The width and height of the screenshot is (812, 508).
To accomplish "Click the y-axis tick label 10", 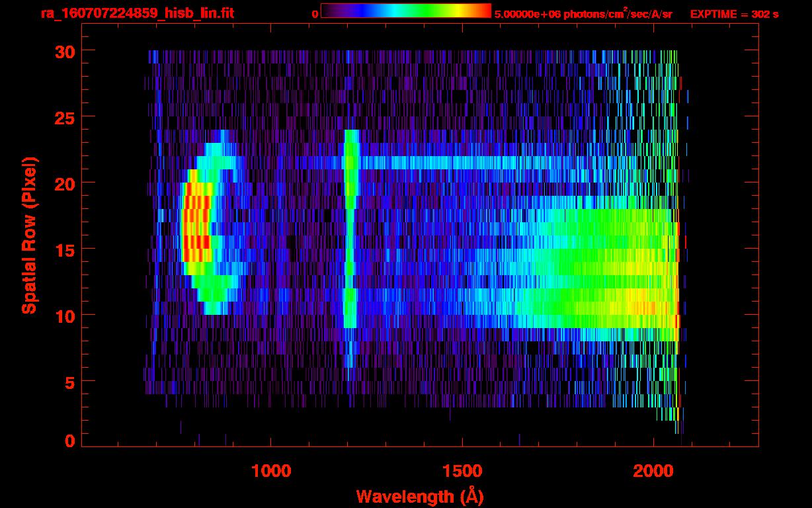I will [64, 316].
